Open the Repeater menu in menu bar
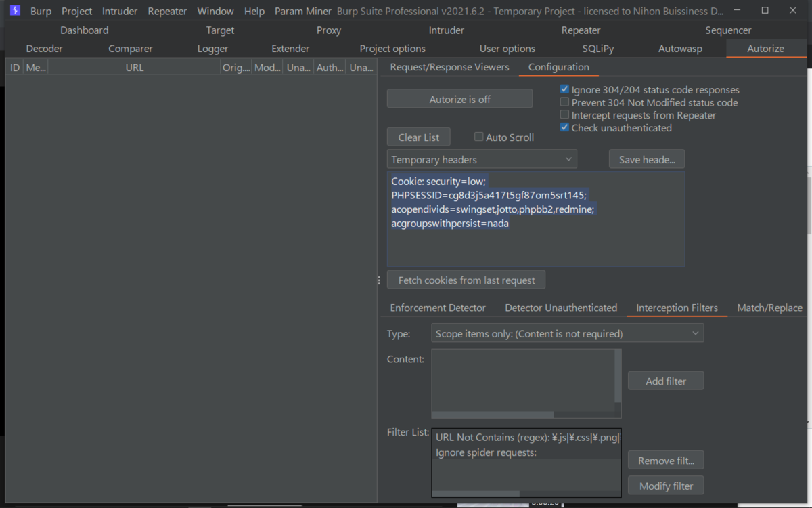 167,12
